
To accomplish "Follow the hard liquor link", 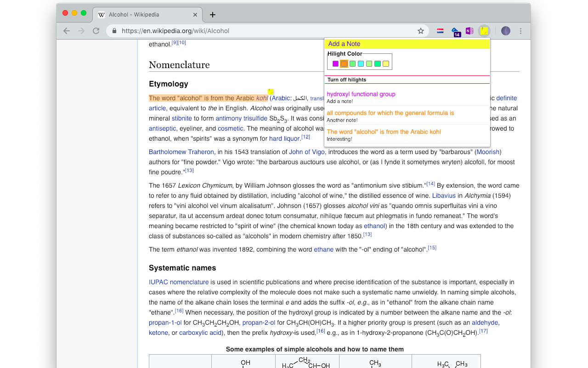I will click(285, 138).
